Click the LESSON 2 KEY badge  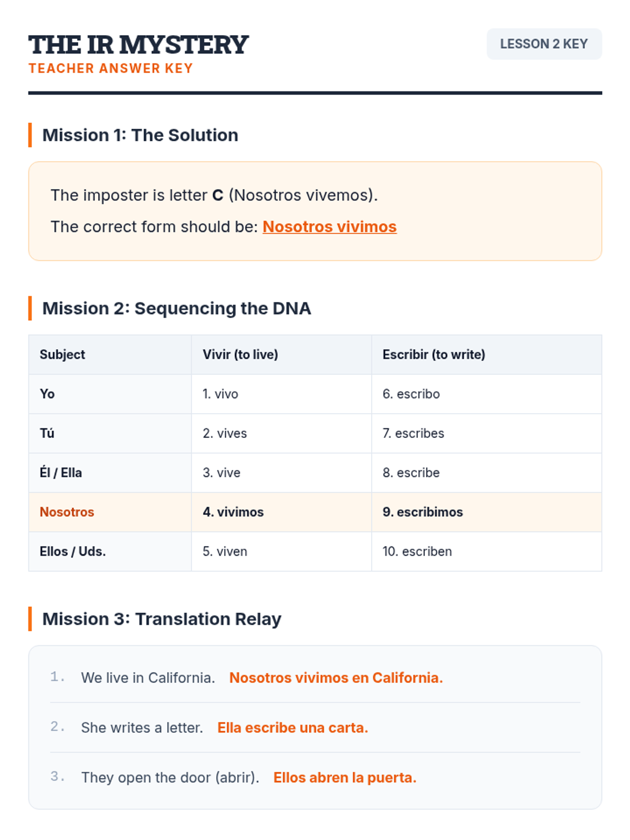pos(543,44)
